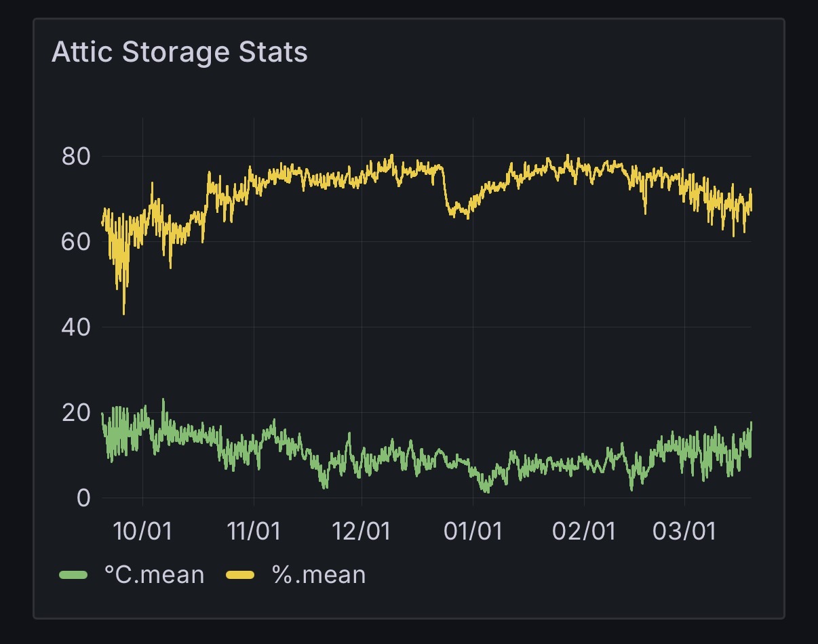This screenshot has height=644, width=818.
Task: Select the 02/01 x-axis date label
Action: click(x=584, y=531)
